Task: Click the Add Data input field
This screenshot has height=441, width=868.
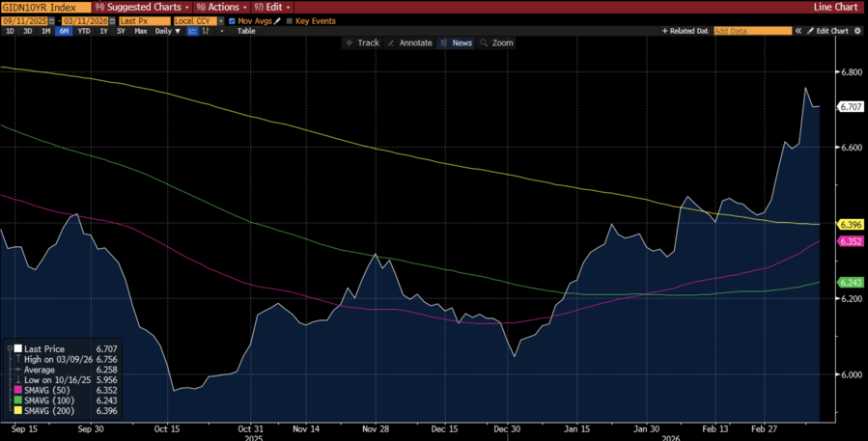Action: (752, 31)
